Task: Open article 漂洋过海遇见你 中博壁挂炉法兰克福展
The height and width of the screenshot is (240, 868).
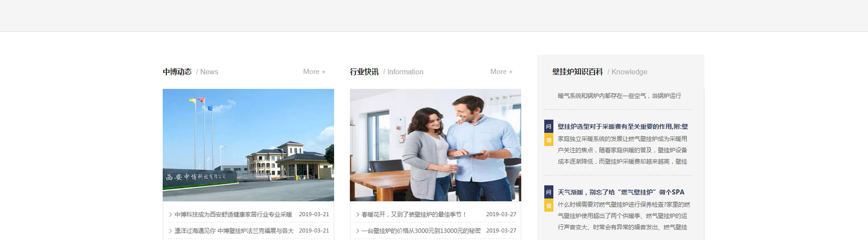Action: click(x=234, y=231)
